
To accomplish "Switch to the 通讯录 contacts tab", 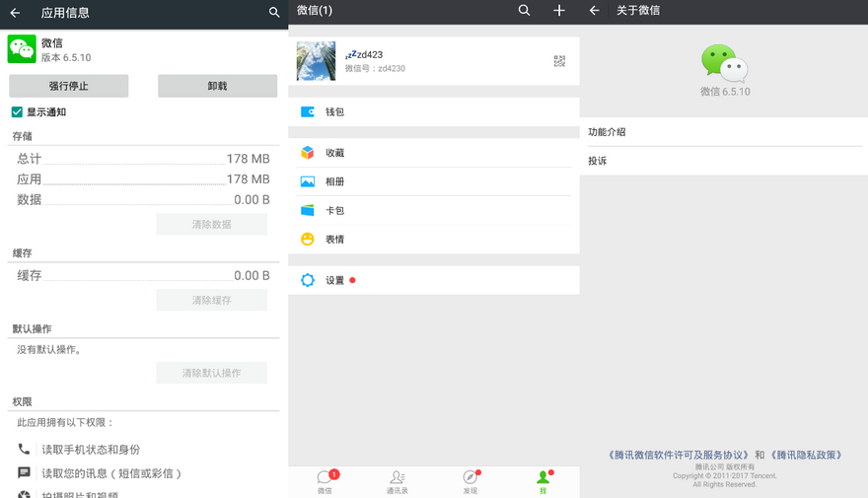I will 397,482.
